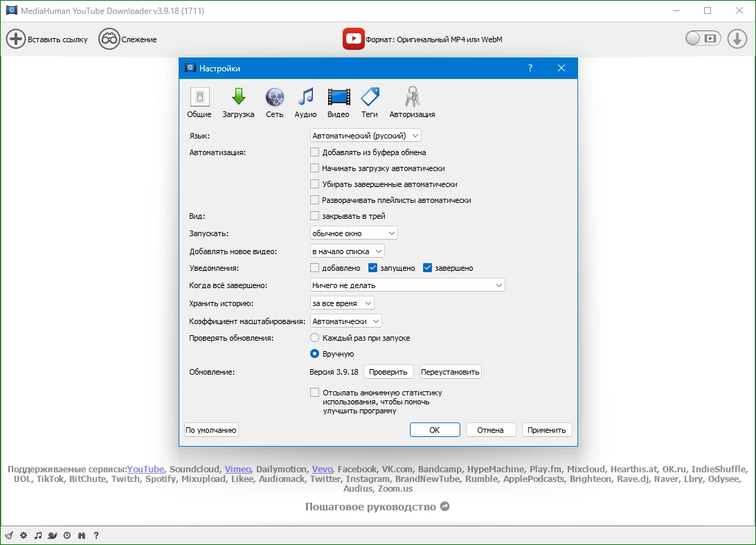Screen dimensions: 756x545
Task: Click the binoculars icon in the status bar
Action: (82, 535)
